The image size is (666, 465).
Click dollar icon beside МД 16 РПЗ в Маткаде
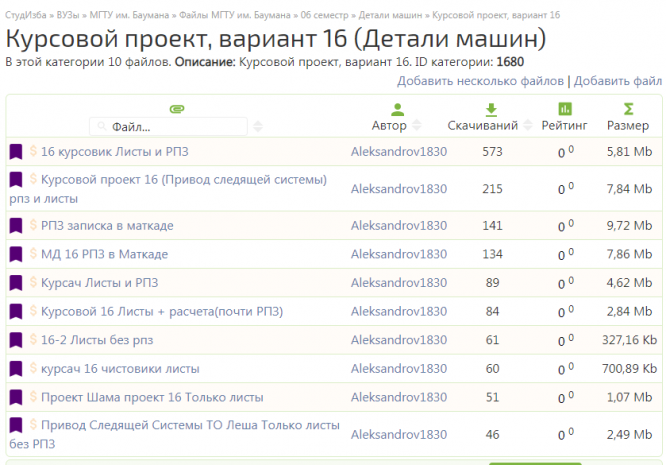[x=33, y=253]
